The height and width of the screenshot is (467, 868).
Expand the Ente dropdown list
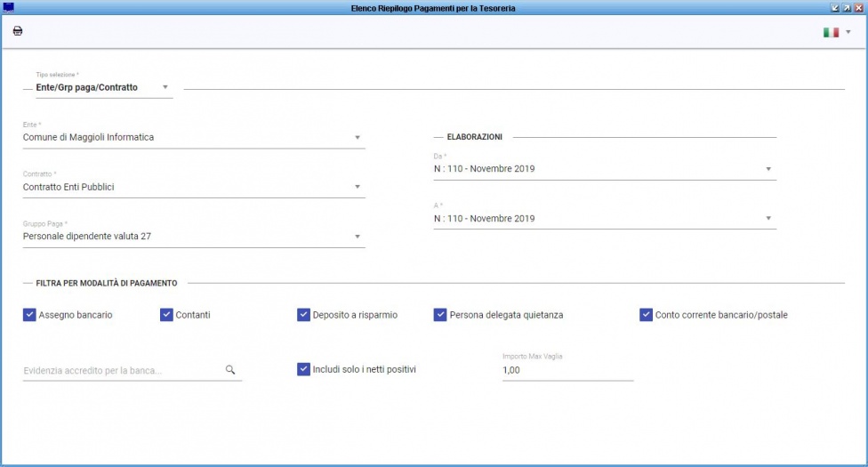(194, 137)
